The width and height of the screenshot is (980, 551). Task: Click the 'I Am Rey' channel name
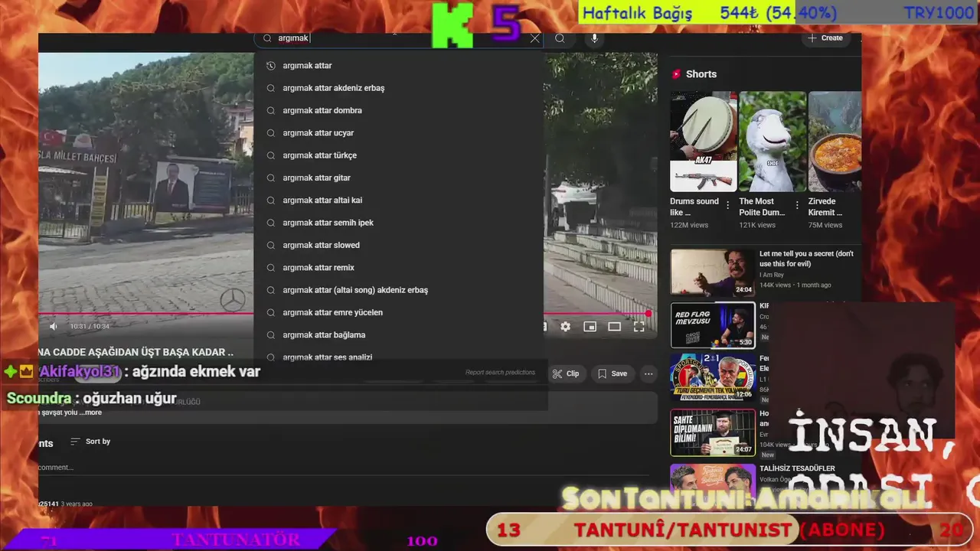tap(772, 275)
